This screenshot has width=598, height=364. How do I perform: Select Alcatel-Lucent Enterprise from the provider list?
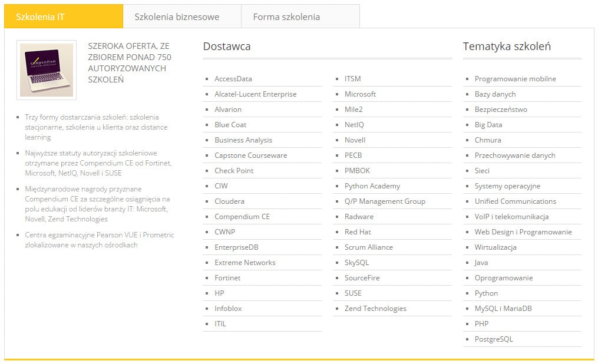tap(255, 94)
